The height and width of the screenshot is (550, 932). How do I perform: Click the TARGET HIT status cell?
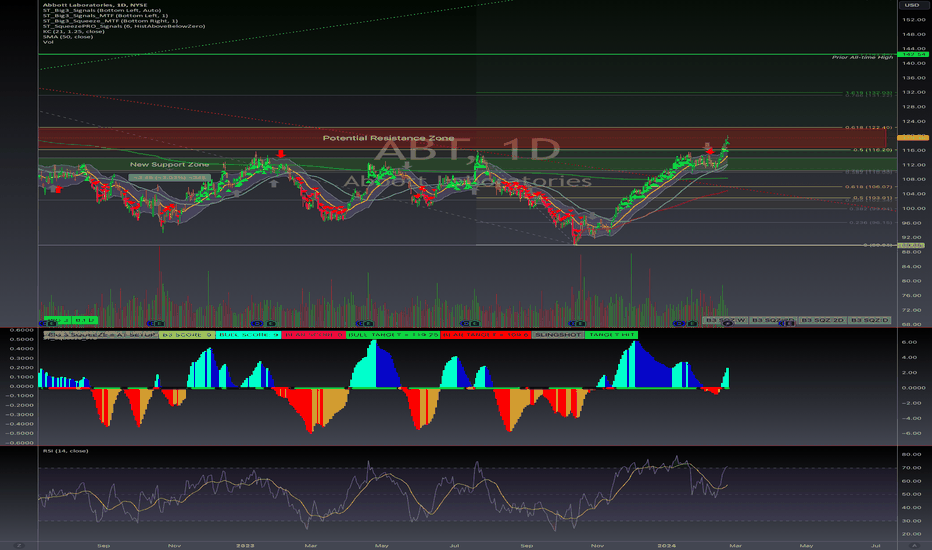pos(611,335)
